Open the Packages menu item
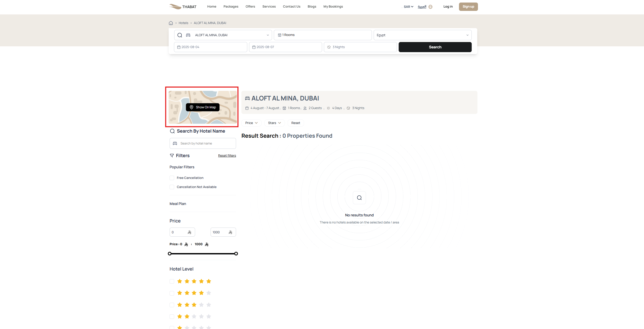 click(x=231, y=7)
